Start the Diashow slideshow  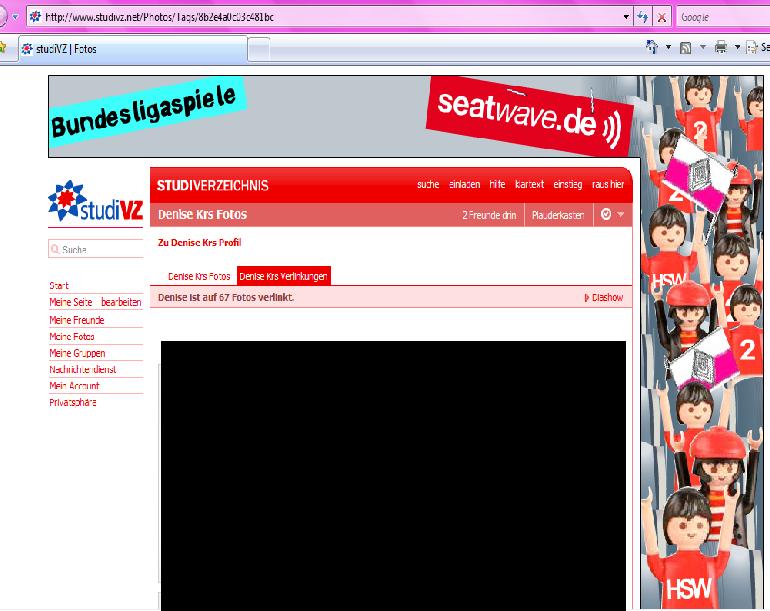click(603, 298)
